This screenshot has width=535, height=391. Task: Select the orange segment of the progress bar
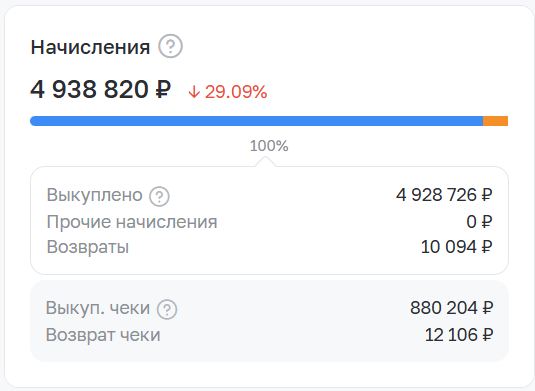click(x=495, y=121)
